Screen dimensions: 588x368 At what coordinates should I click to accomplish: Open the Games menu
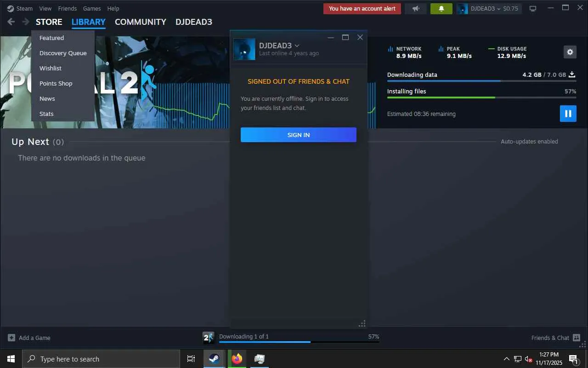[x=92, y=8]
